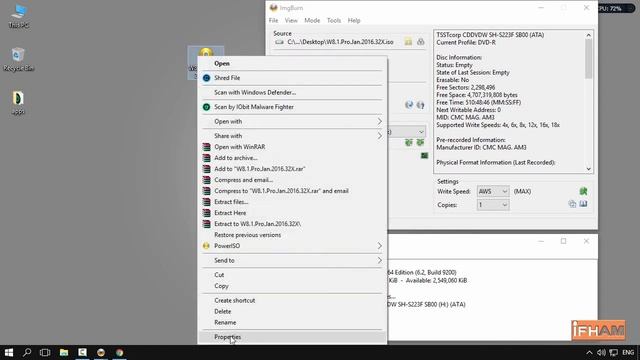Expand the PowerISO submenu

[292, 246]
